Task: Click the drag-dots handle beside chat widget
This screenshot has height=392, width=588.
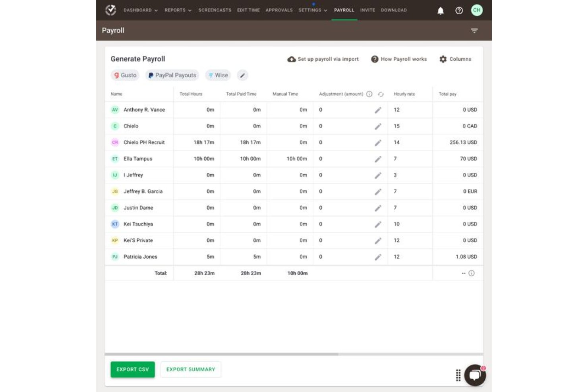Action: tap(458, 375)
